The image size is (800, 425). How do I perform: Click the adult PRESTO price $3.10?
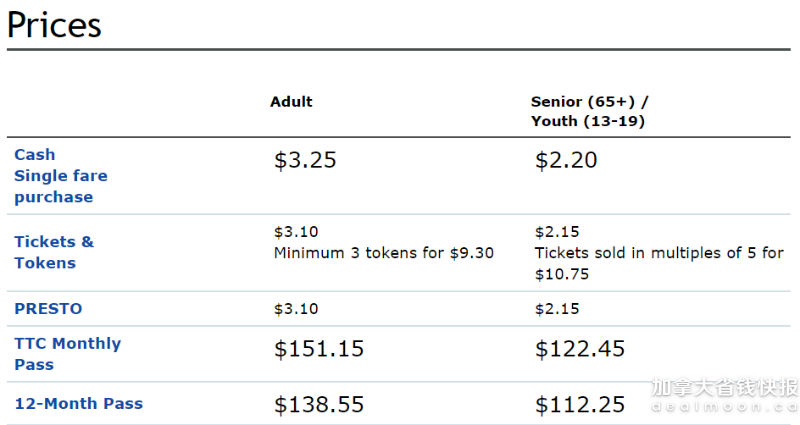click(x=296, y=309)
